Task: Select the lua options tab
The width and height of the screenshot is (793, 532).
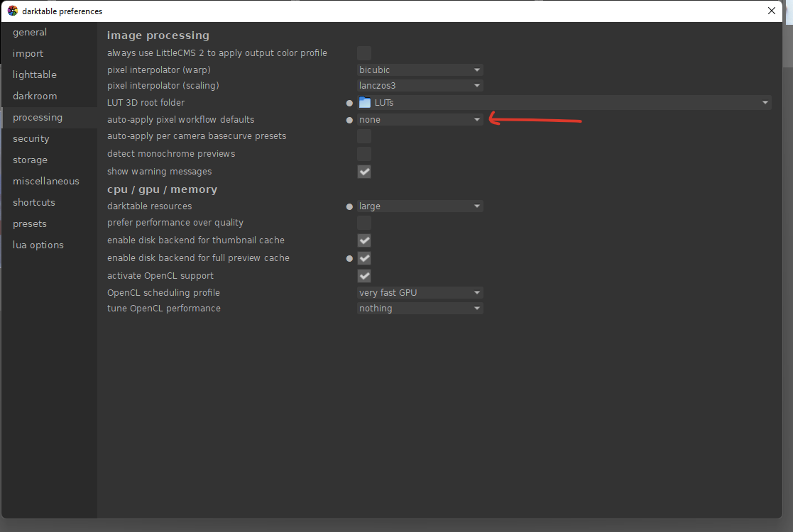Action: [x=49, y=245]
